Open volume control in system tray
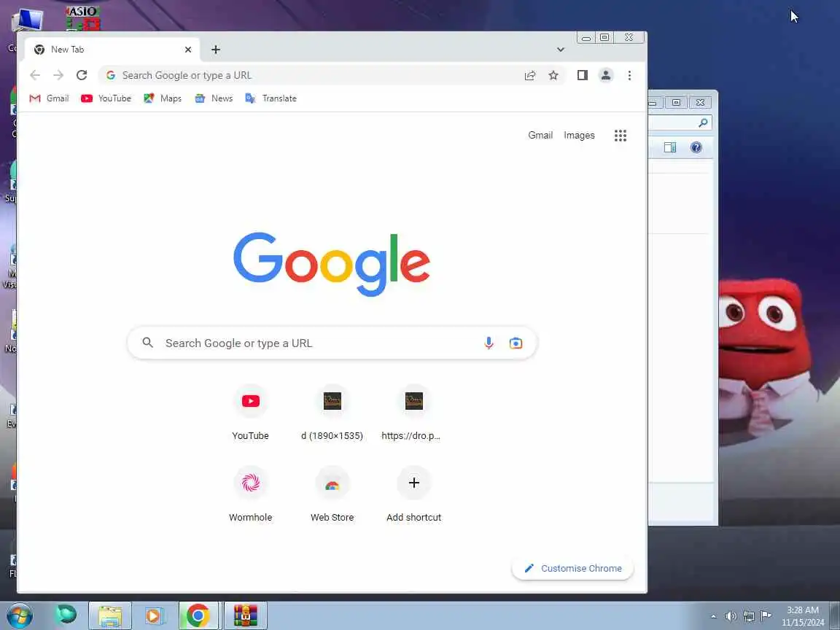Viewport: 840px width, 630px height. [731, 616]
